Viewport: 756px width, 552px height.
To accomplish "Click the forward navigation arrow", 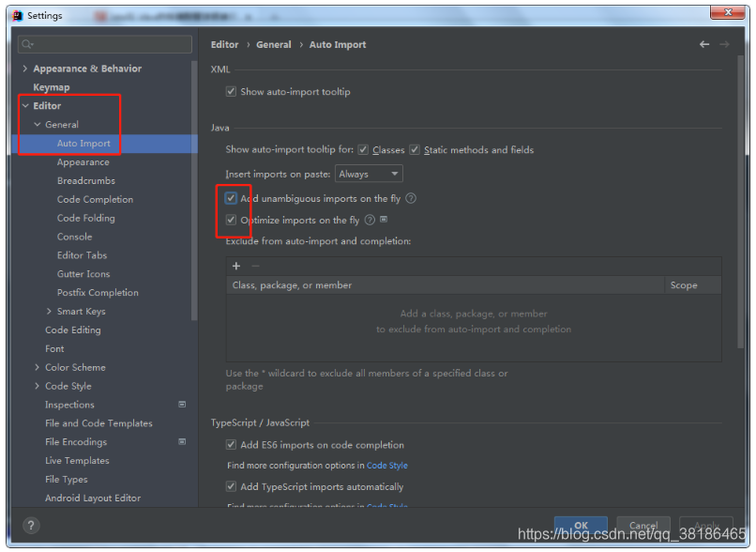I will click(724, 44).
